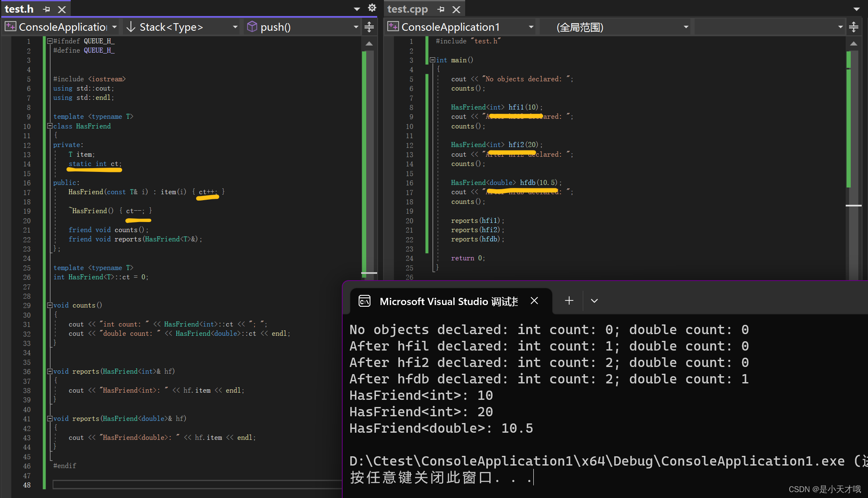
Task: Click 'static int ct;' declaration
Action: point(95,164)
